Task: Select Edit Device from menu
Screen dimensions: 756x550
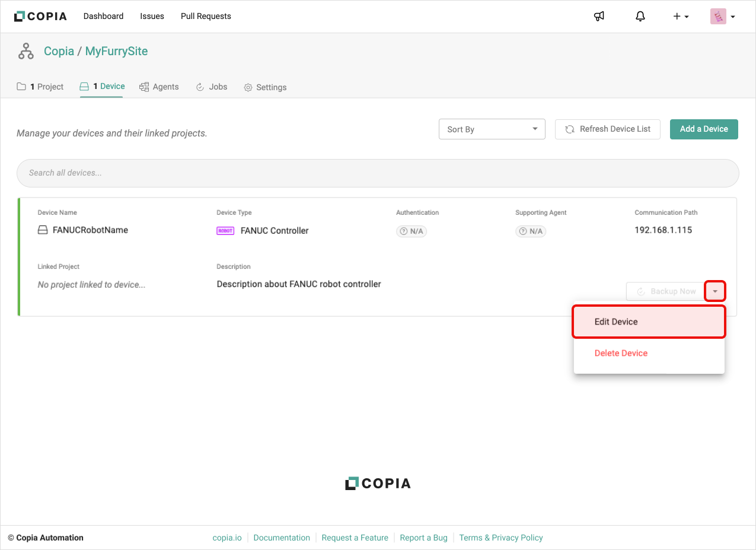Action: pyautogui.click(x=649, y=322)
